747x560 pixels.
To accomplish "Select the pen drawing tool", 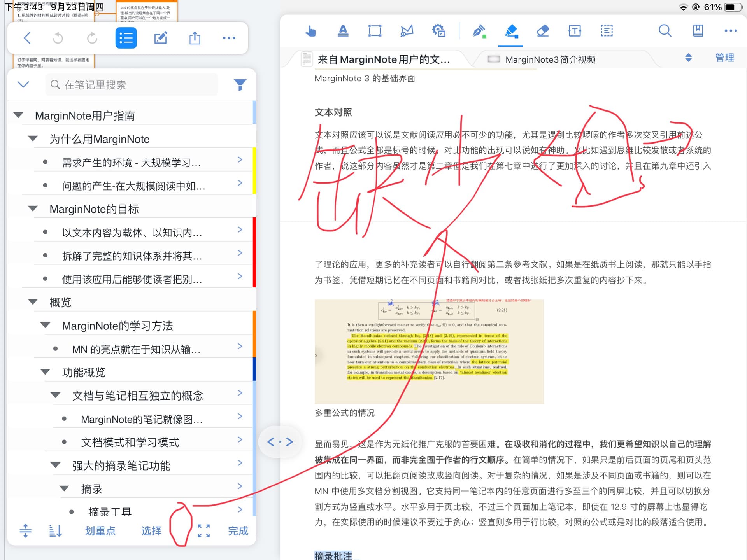I will [x=479, y=30].
